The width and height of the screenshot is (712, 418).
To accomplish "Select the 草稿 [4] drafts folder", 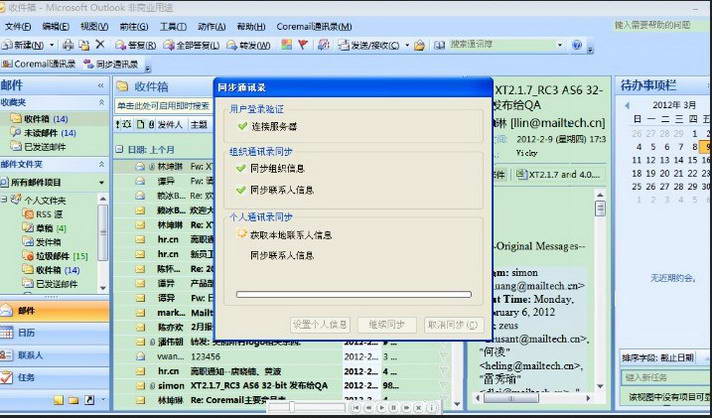I will [45, 228].
